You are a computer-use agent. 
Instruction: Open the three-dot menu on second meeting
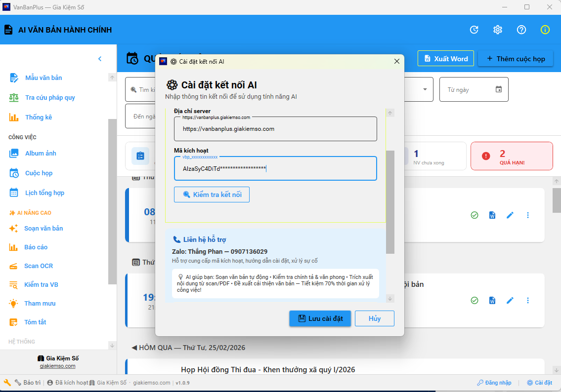(x=528, y=300)
